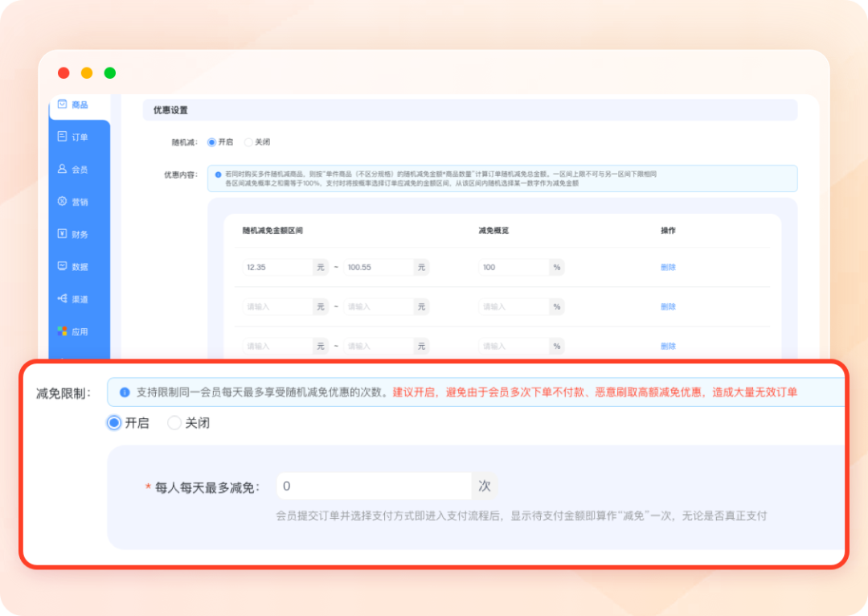Select 关闭 for 减免限制
Image resolution: width=868 pixels, height=616 pixels.
point(174,423)
